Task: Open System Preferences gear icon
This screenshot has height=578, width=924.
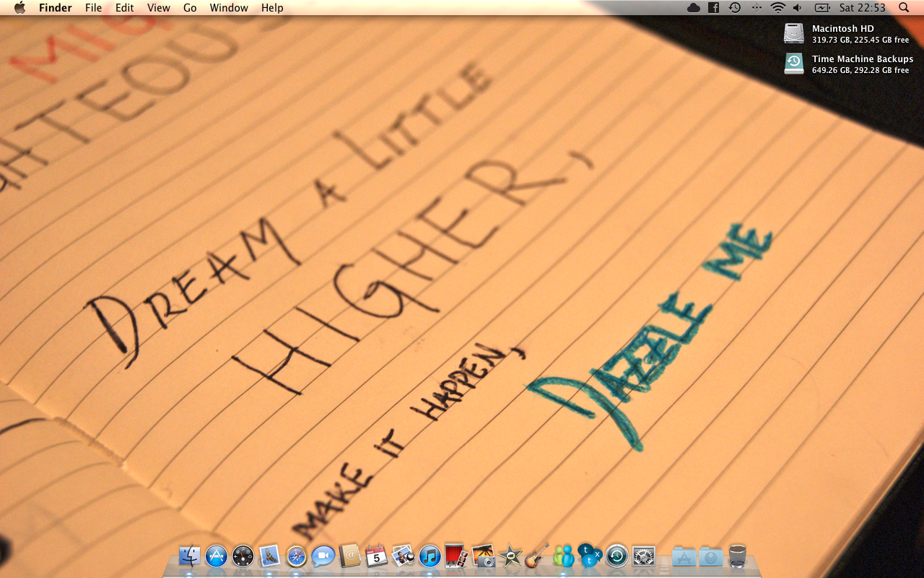Action: click(x=643, y=556)
